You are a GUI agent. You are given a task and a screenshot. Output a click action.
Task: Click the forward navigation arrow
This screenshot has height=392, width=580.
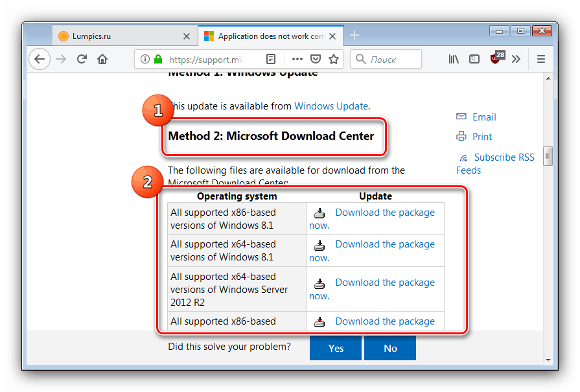tap(61, 59)
